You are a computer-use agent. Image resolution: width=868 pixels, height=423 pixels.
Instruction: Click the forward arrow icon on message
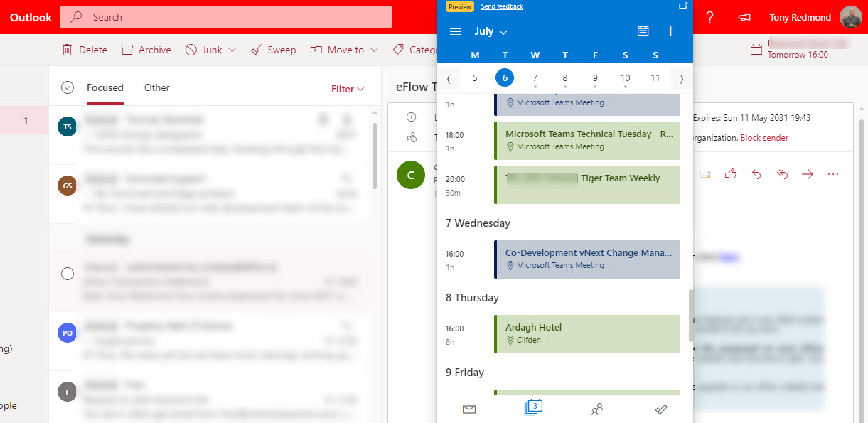pyautogui.click(x=807, y=174)
